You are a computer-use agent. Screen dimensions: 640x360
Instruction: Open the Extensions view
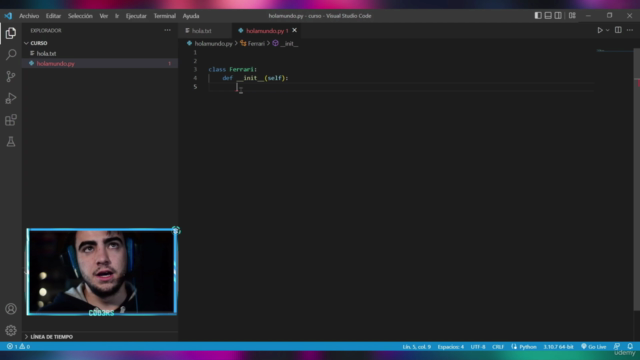tap(11, 120)
